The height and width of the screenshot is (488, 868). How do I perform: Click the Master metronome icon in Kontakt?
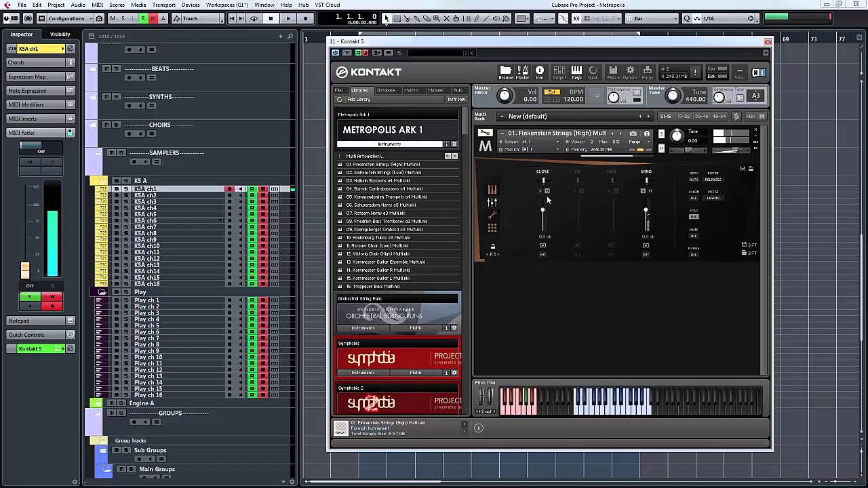(x=523, y=72)
